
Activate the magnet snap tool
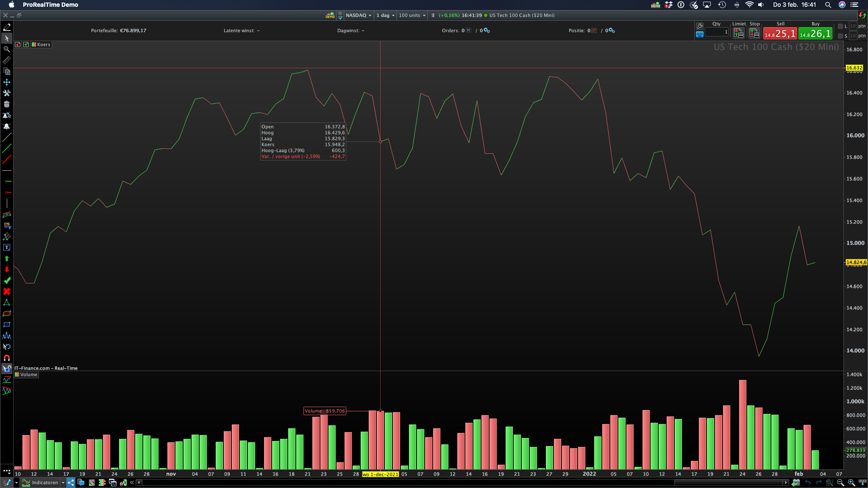point(7,358)
